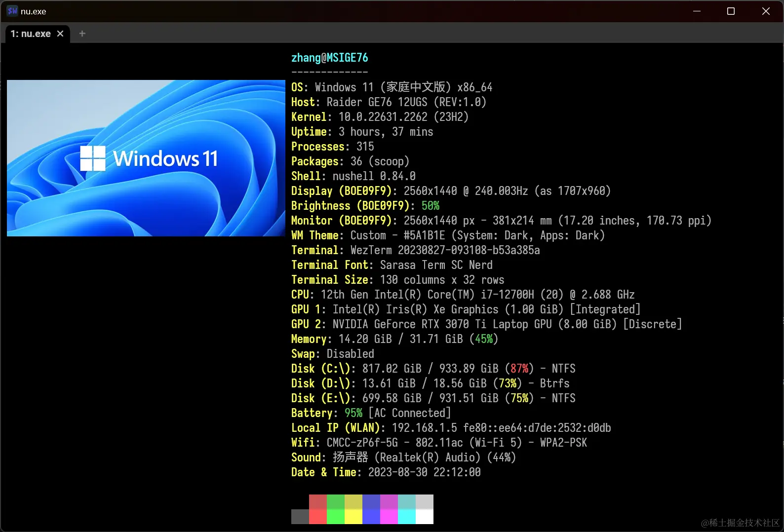Click the 'Terminal Size: 130 columns' line

point(397,280)
